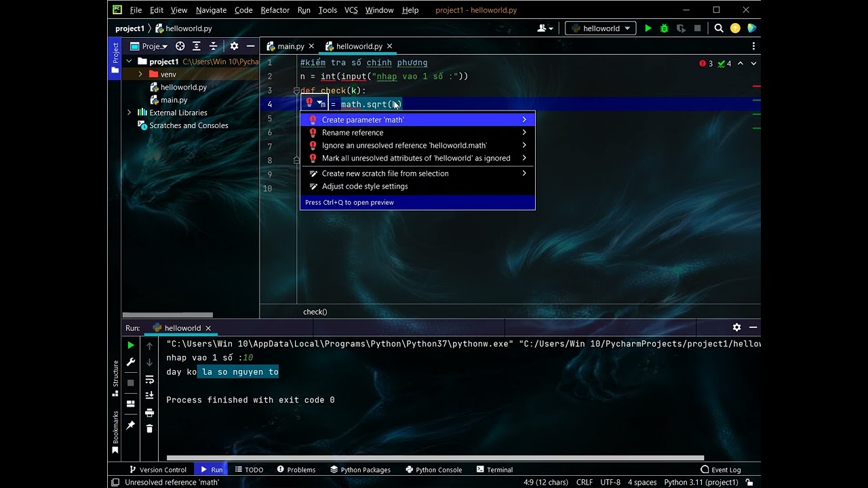The image size is (868, 488).
Task: Jump to previous highlighted error arrow
Action: tap(741, 63)
